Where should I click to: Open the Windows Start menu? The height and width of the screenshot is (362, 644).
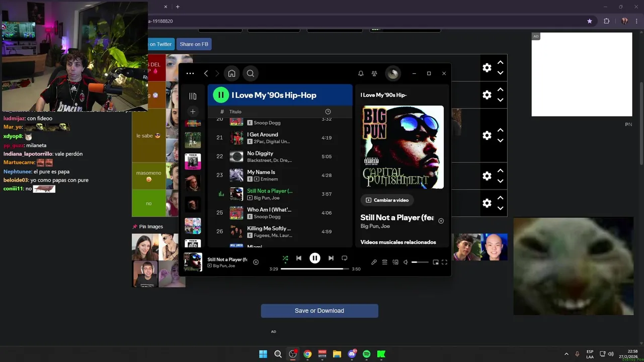(x=263, y=354)
